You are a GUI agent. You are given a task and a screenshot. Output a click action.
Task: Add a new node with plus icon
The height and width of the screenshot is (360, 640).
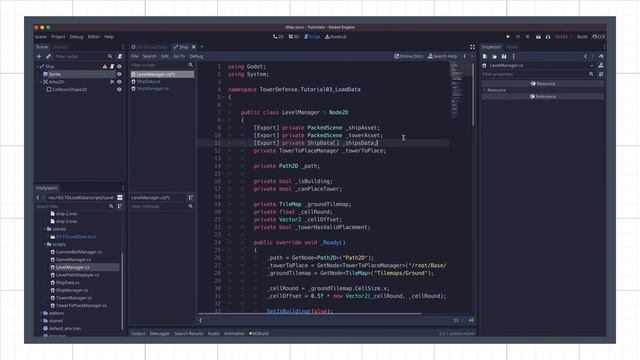click(39, 56)
